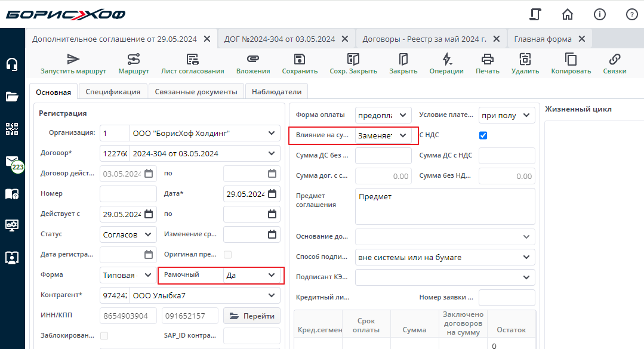The width and height of the screenshot is (644, 349).
Task: Click the Вложения paperclip icon
Action: (x=252, y=59)
